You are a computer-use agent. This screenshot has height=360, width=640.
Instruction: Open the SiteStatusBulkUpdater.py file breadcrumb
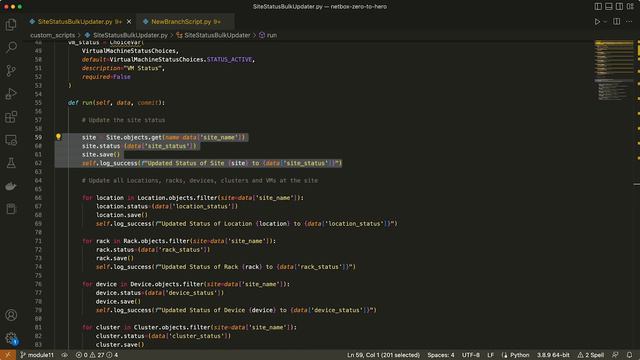pos(126,35)
